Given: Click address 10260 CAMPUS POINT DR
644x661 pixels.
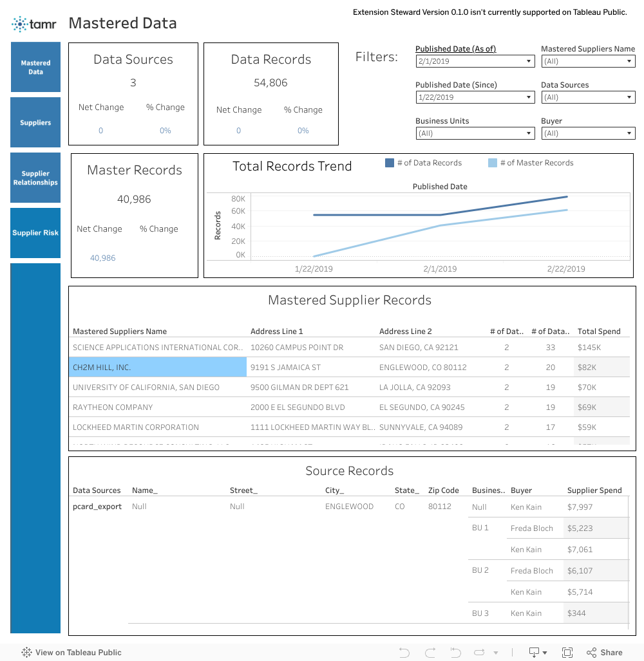Looking at the screenshot, I should [x=297, y=348].
